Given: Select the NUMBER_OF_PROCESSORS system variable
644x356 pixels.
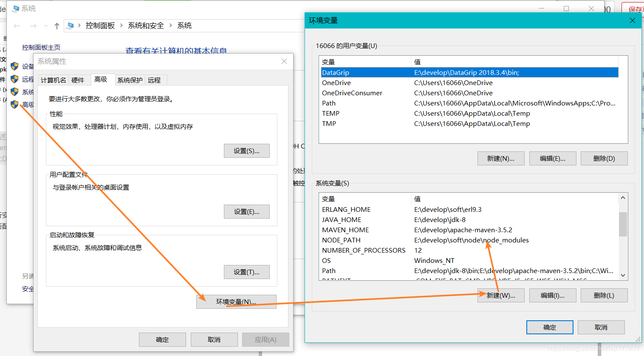Looking at the screenshot, I should tap(469, 251).
